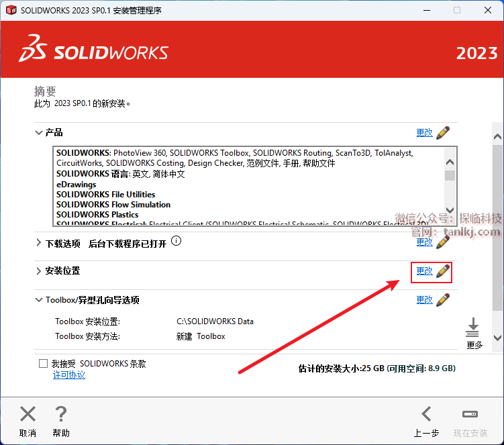
Task: Expand the 安装位置 section
Action: pyautogui.click(x=38, y=271)
